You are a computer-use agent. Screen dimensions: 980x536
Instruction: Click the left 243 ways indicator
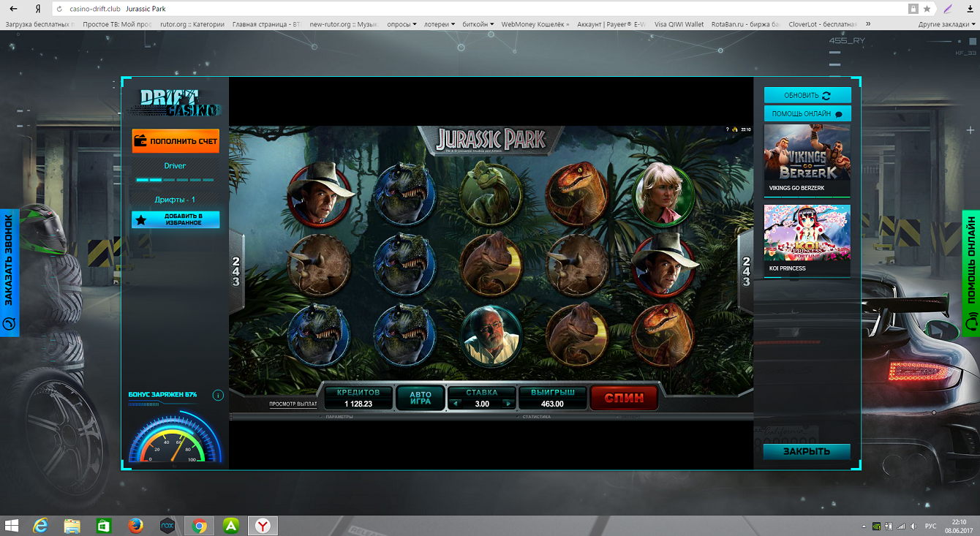click(235, 271)
